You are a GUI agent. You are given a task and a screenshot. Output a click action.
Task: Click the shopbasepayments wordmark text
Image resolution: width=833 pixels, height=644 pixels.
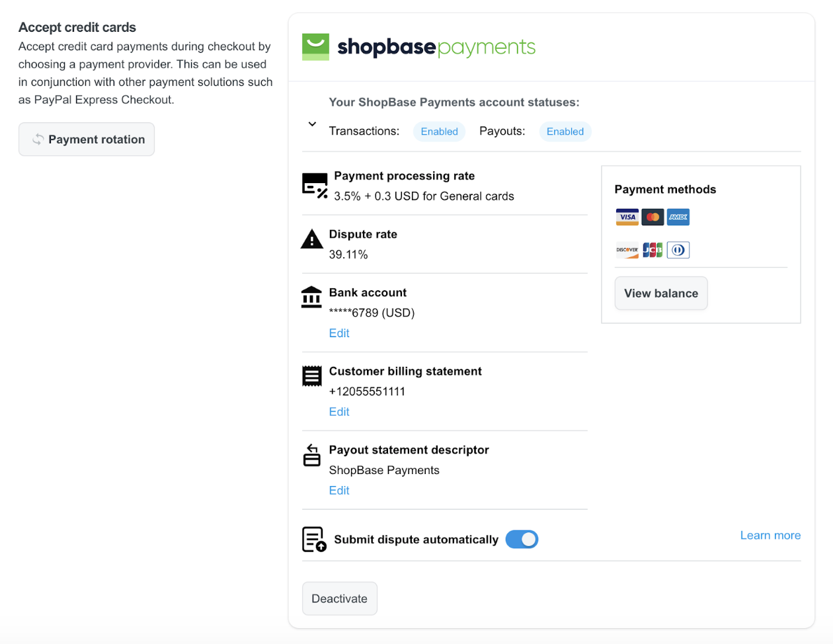[436, 47]
